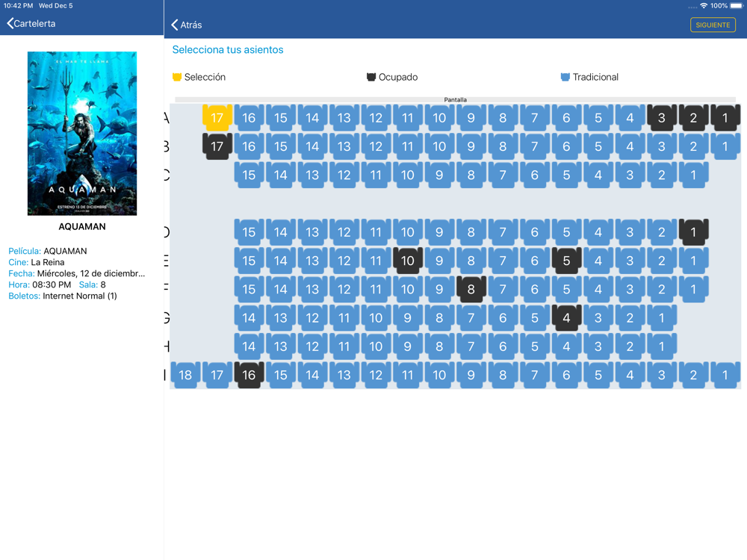The height and width of the screenshot is (560, 747).
Task: Click the Hora: 08:30 PM detail
Action: (x=40, y=284)
